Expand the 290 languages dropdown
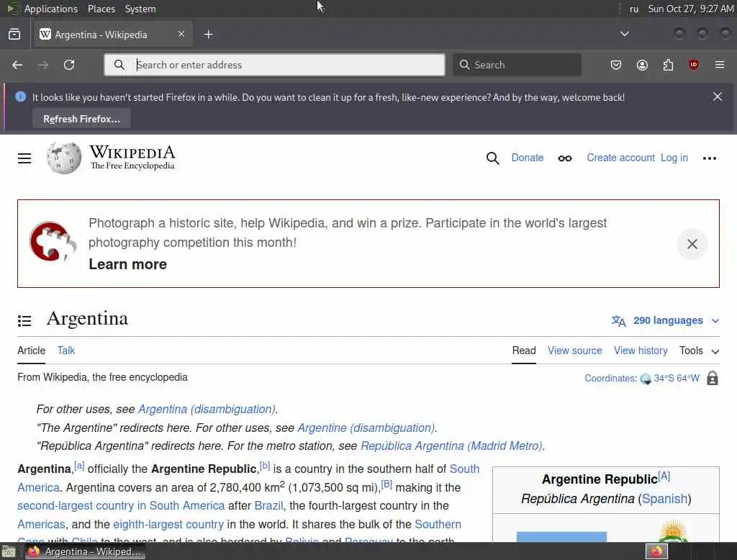The height and width of the screenshot is (560, 737). (665, 321)
